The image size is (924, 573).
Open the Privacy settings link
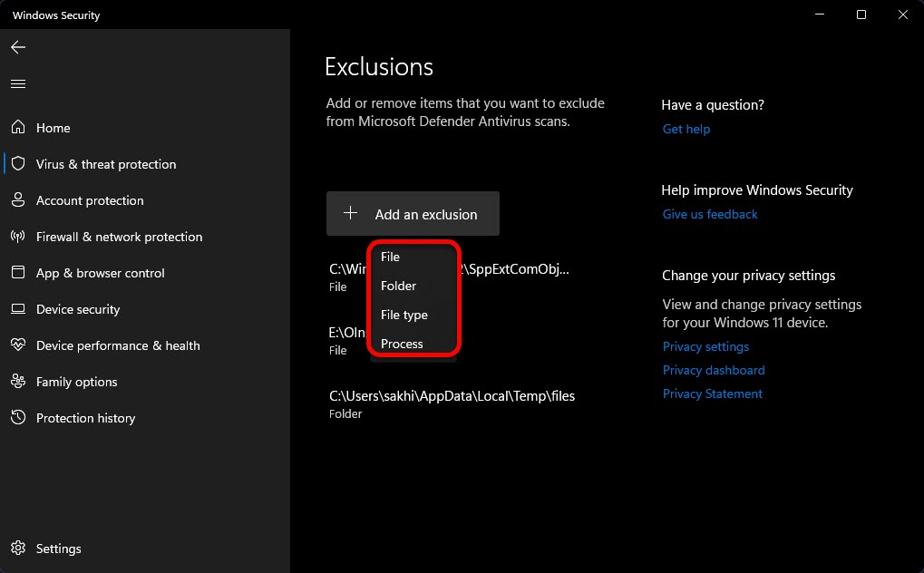click(x=705, y=346)
